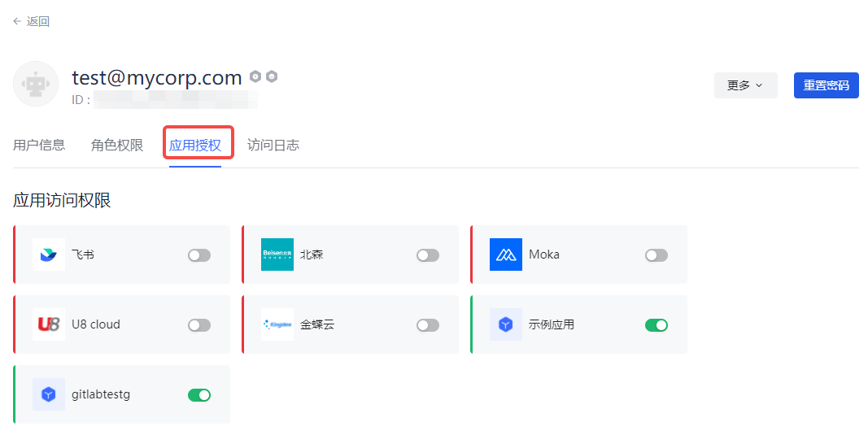Click the 金蝶云 Kingdee logo
868x435 pixels.
(x=277, y=324)
